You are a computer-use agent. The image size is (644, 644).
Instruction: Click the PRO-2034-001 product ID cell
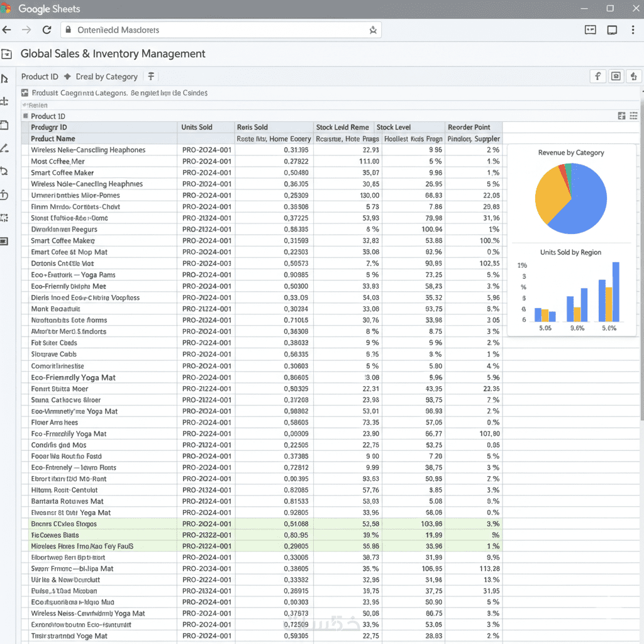[206, 569]
